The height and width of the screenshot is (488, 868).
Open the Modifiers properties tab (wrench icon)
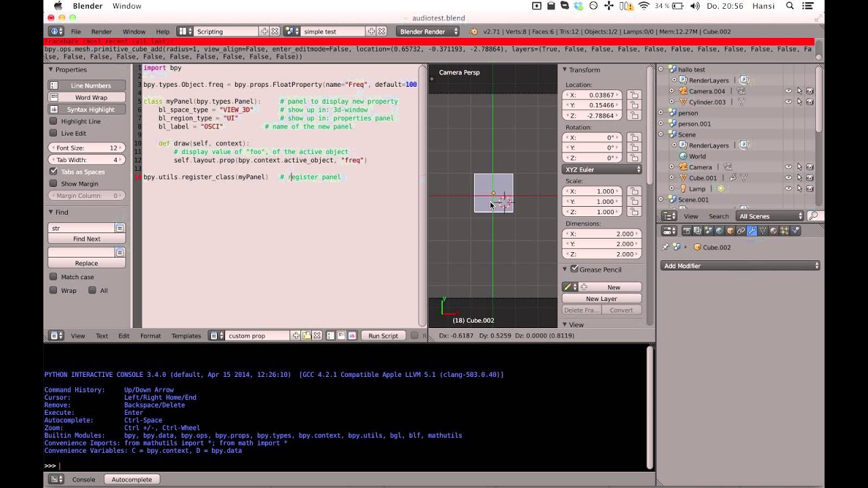pyautogui.click(x=752, y=230)
